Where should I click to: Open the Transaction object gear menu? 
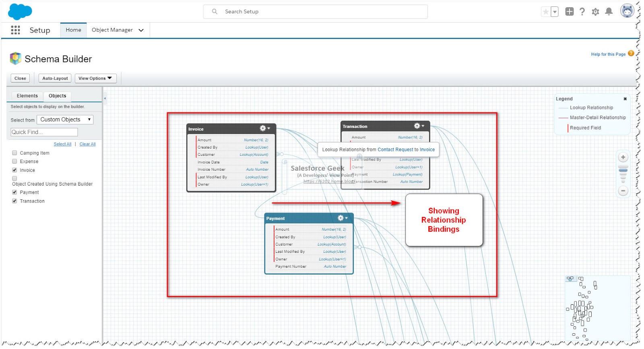coord(419,126)
